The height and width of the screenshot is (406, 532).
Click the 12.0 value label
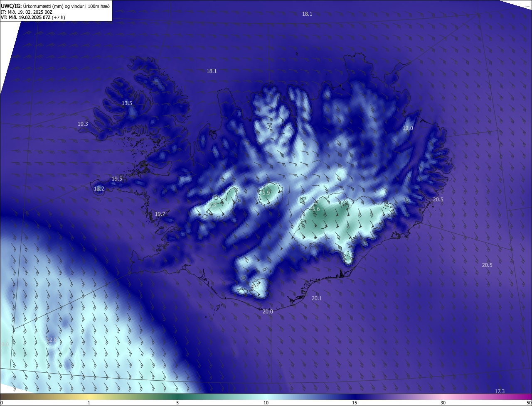click(x=408, y=128)
